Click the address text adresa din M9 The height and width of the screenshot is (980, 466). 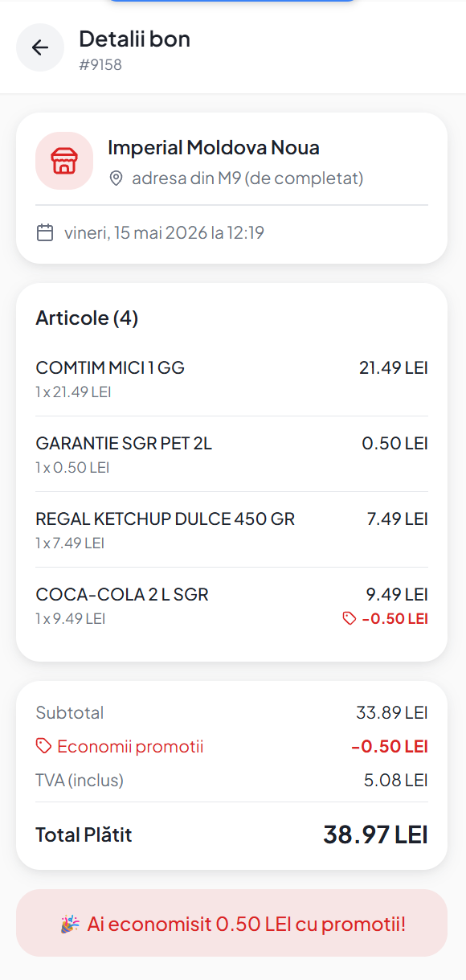pyautogui.click(x=247, y=178)
